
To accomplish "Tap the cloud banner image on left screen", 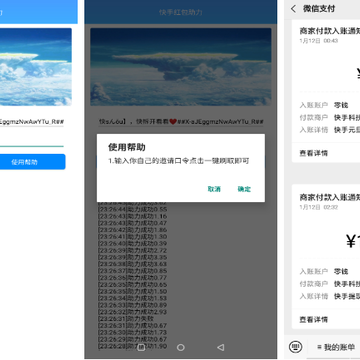I will 36,67.
